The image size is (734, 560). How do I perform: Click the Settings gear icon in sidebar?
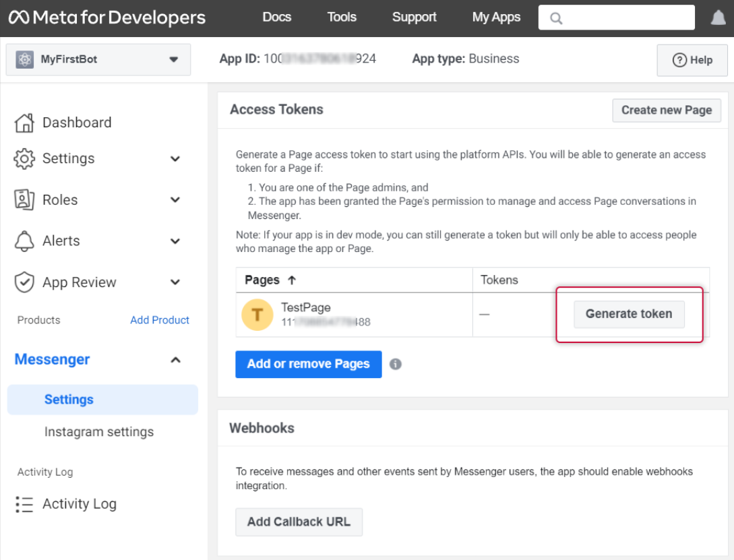(24, 158)
